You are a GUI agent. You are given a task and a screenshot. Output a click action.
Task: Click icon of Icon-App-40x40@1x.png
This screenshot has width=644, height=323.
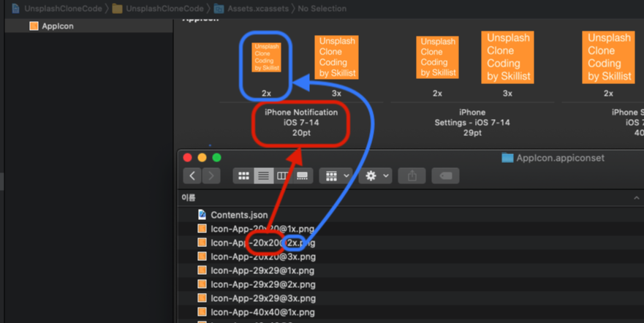(x=202, y=312)
